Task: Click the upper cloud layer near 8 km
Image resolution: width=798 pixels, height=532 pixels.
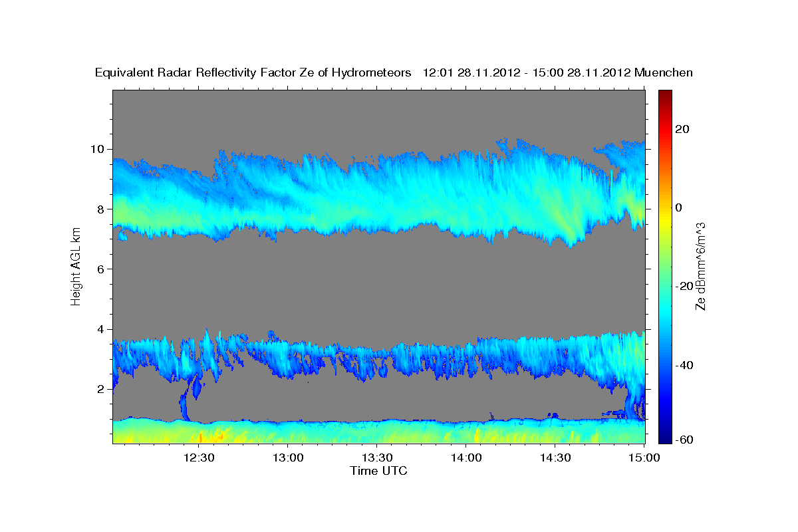Action: tap(379, 193)
